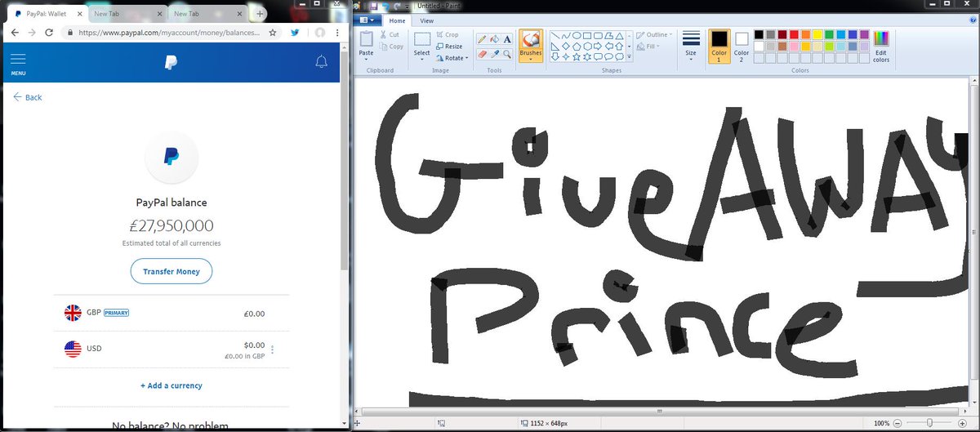This screenshot has height=432, width=980.
Task: Reload the PayPal page
Action: coord(49,33)
